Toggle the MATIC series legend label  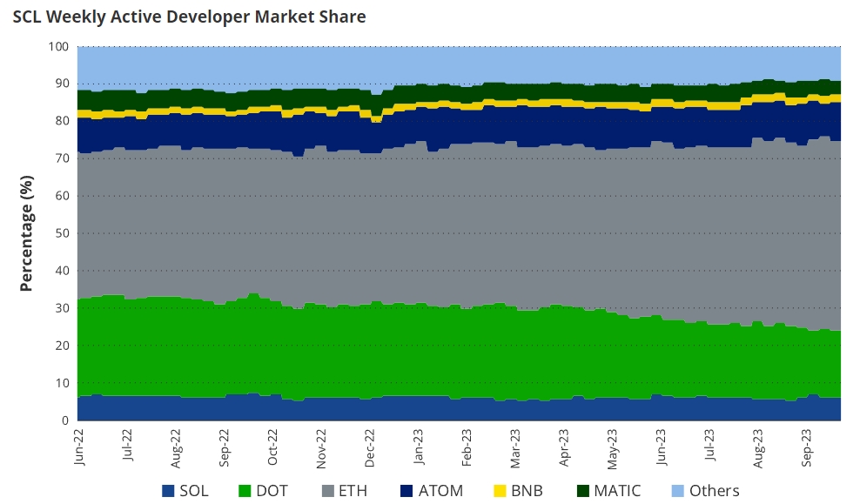click(x=617, y=491)
